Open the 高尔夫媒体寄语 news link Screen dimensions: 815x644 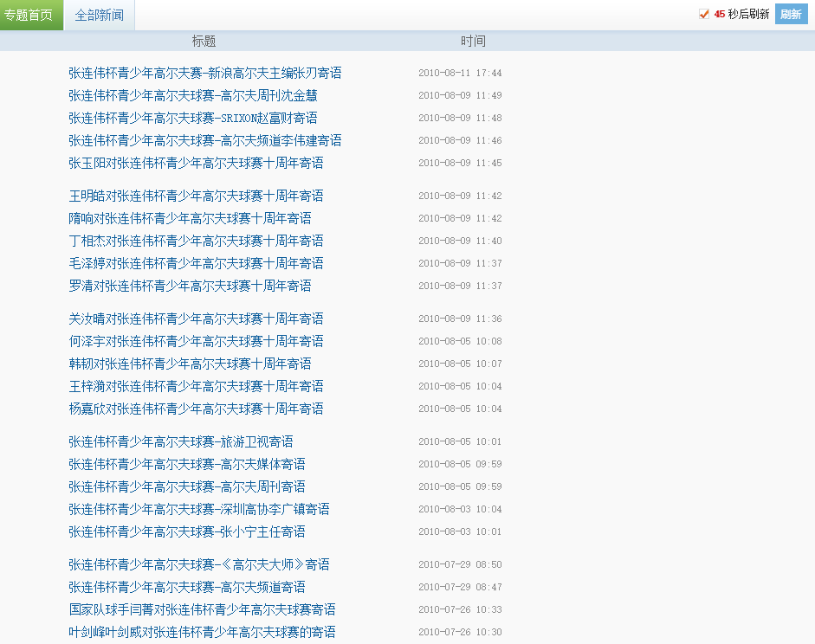[186, 464]
